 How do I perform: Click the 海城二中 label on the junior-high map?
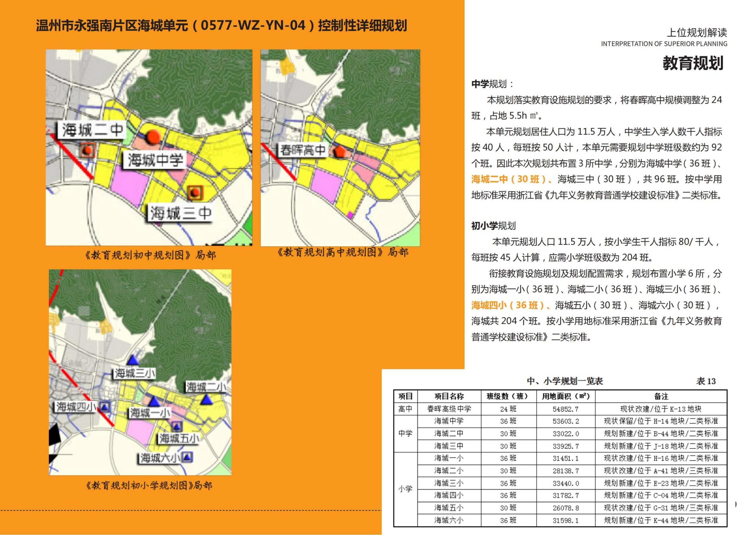[x=92, y=130]
